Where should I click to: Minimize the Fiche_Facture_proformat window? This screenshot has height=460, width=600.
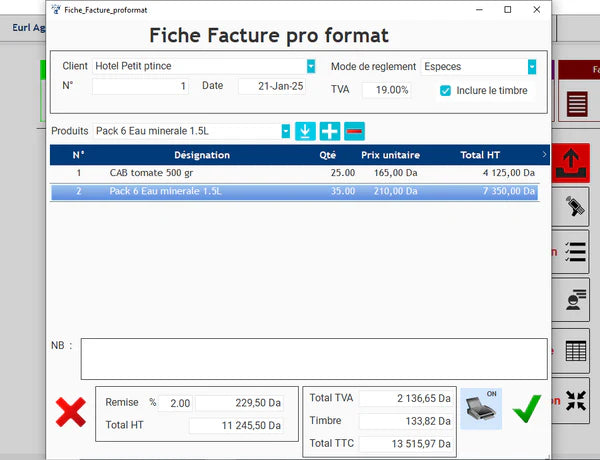pos(479,10)
